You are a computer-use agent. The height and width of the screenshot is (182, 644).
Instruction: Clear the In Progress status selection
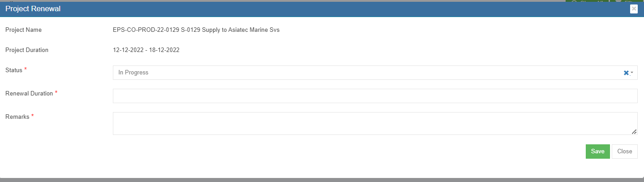tap(626, 73)
